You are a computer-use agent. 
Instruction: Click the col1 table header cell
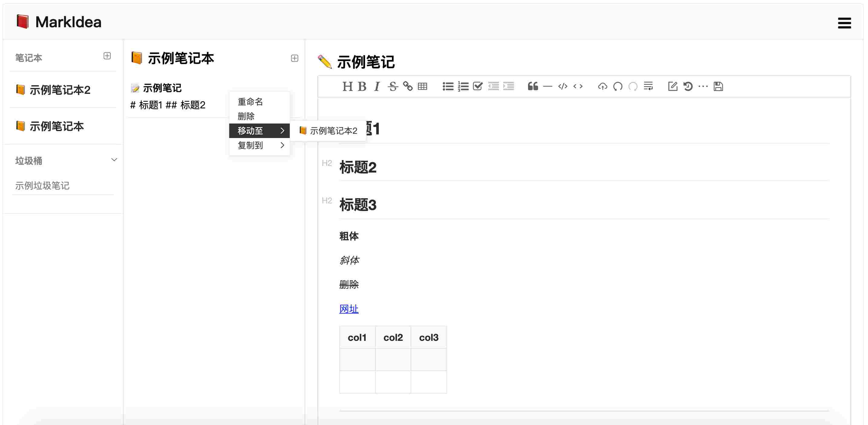(x=357, y=338)
